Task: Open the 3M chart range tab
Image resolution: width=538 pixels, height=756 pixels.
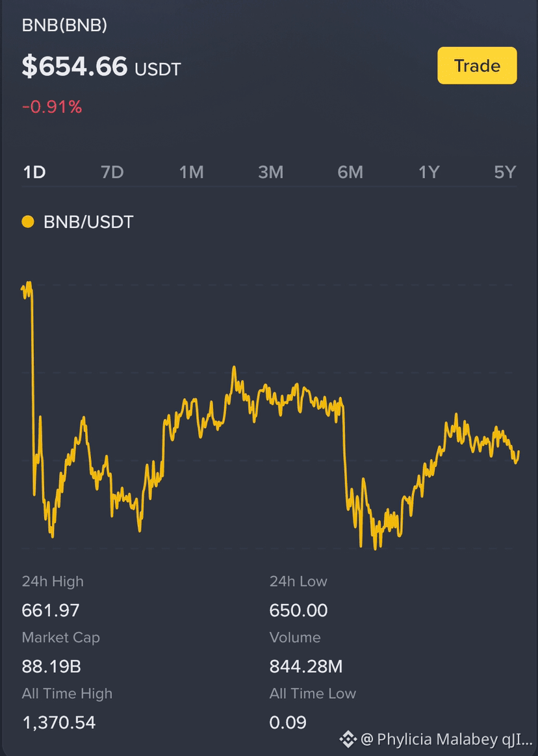Action: click(271, 172)
